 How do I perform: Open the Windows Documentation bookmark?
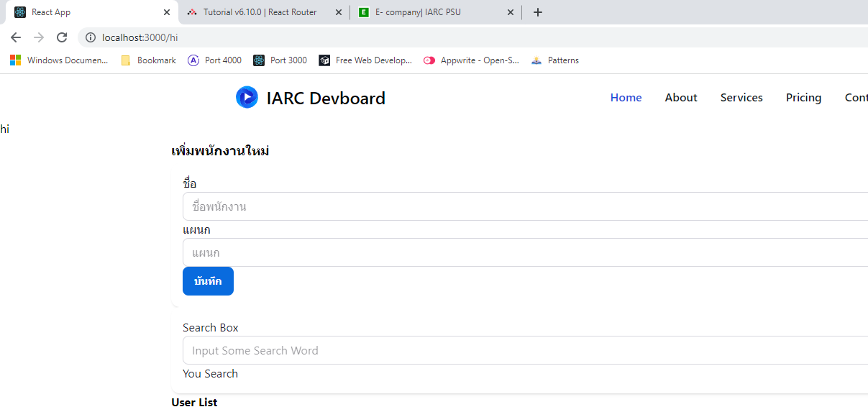(x=59, y=60)
